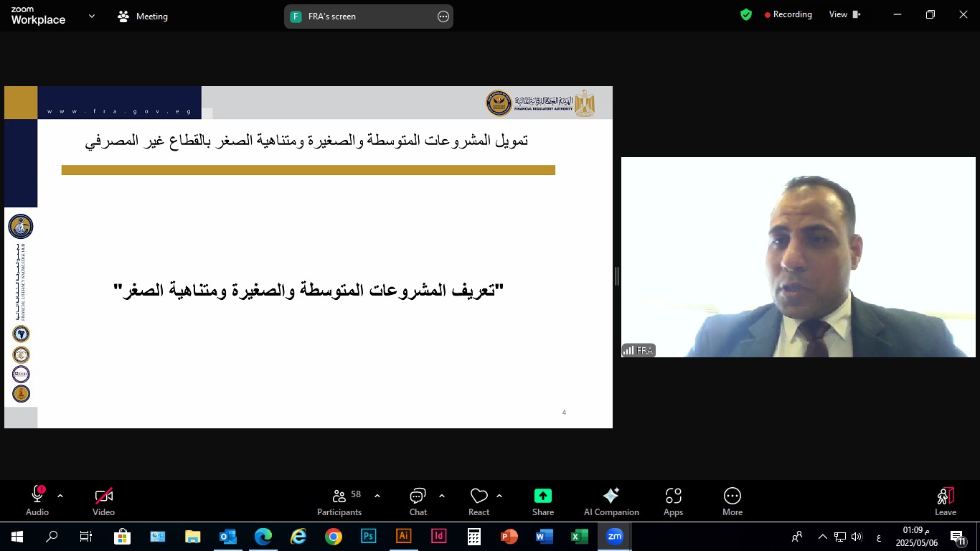980x551 pixels.
Task: Click the green encryption shield icon
Action: (746, 14)
